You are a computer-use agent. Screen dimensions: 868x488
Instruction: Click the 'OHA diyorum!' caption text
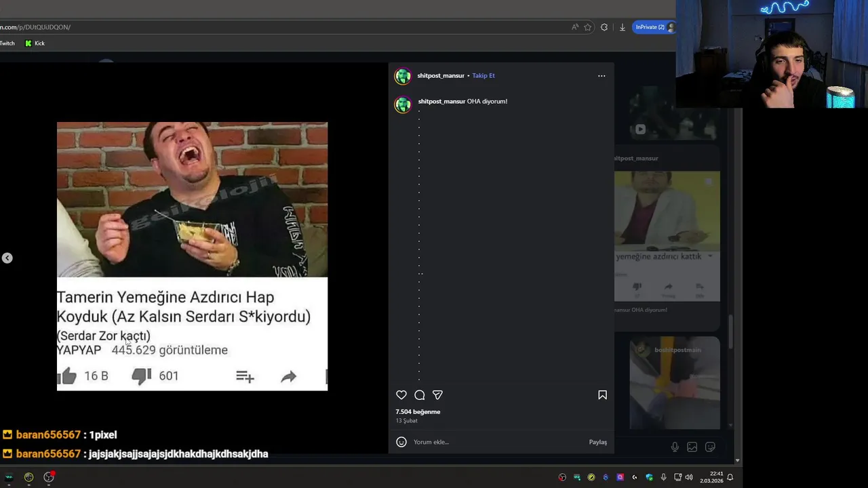coord(487,102)
